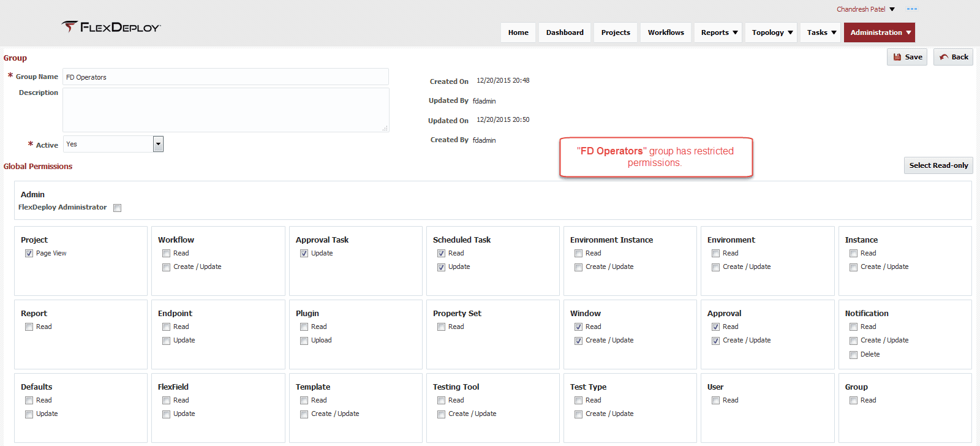980x446 pixels.
Task: Open the Active dropdown list
Action: 158,144
